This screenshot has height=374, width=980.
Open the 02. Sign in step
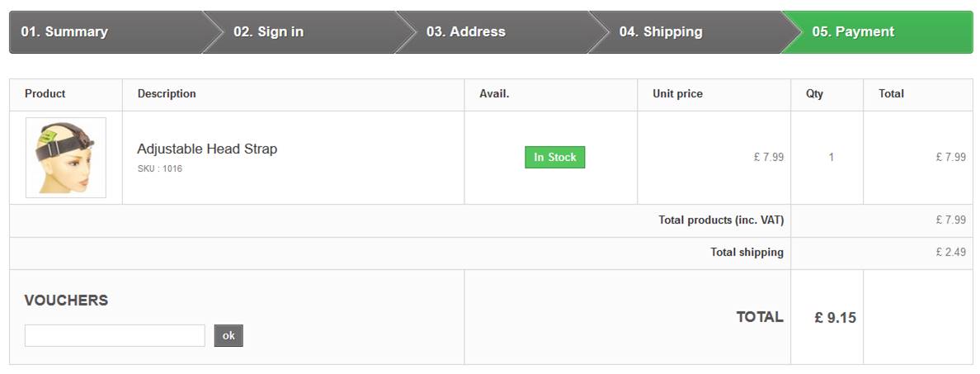(268, 32)
